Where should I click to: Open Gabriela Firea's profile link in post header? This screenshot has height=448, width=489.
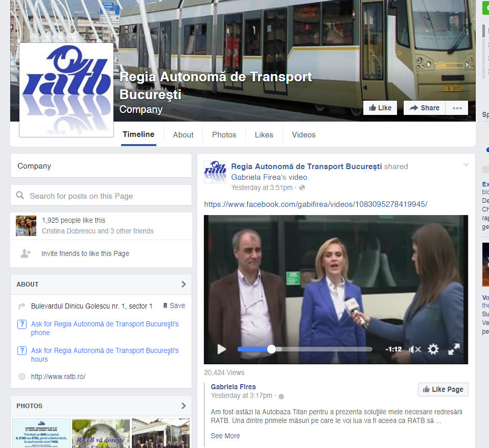point(256,177)
